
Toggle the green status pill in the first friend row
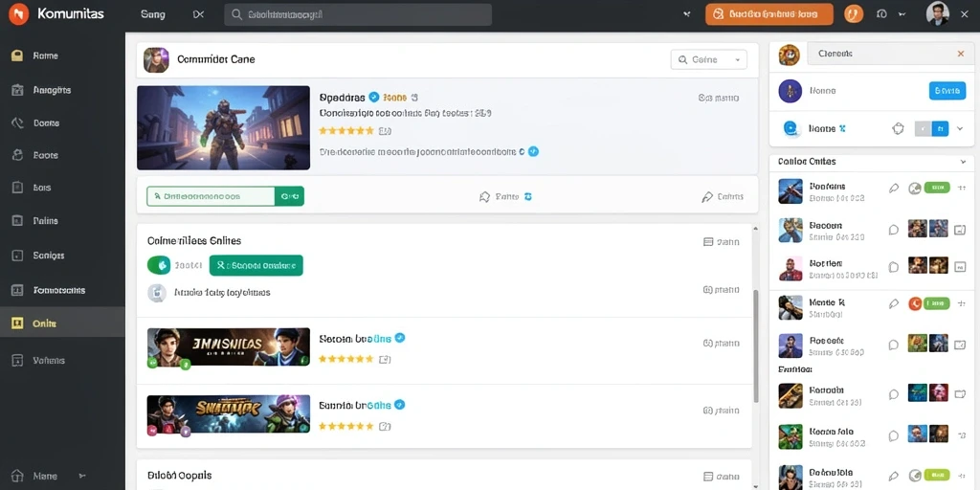point(937,187)
